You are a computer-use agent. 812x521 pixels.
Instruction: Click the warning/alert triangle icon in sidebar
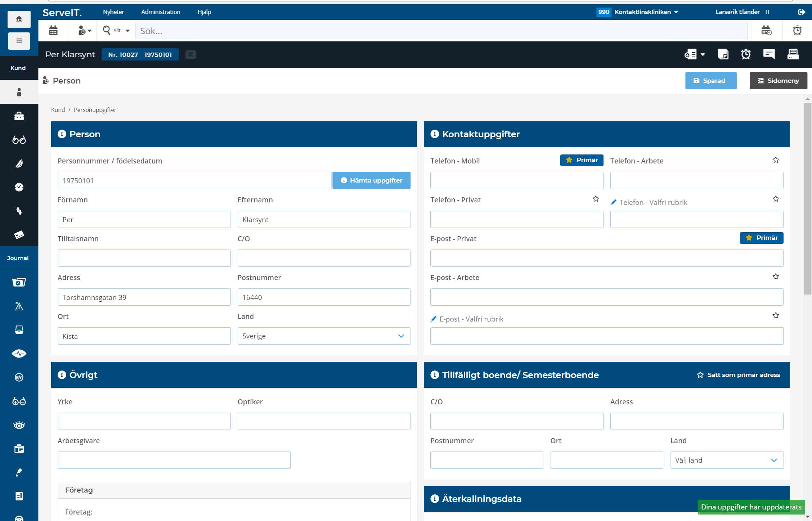pyautogui.click(x=18, y=306)
